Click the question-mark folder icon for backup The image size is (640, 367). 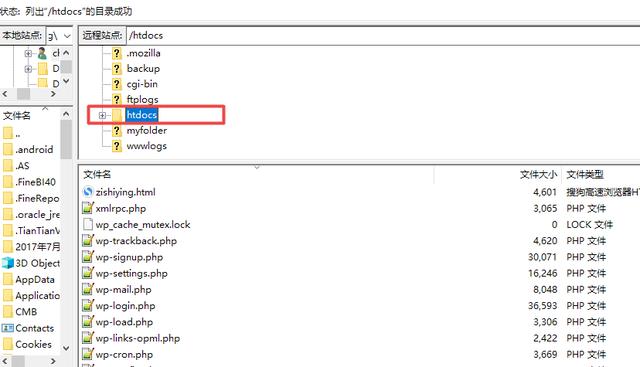point(117,69)
